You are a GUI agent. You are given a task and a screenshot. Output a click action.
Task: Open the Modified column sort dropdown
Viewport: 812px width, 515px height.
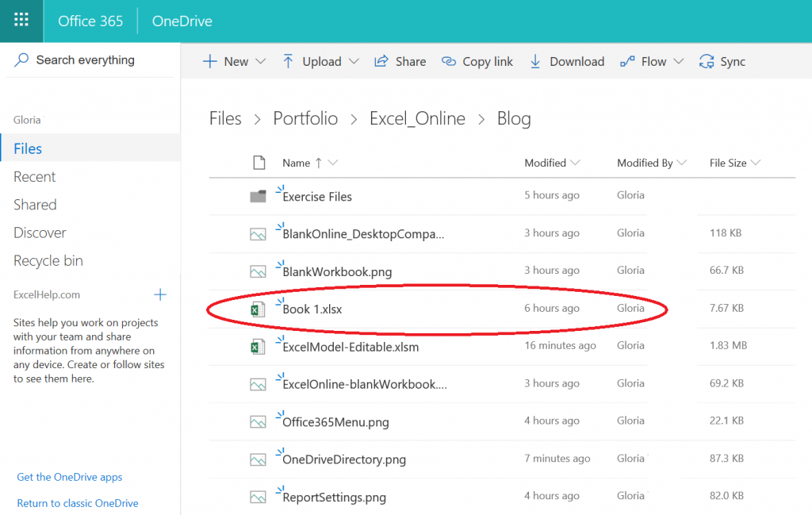coord(552,163)
